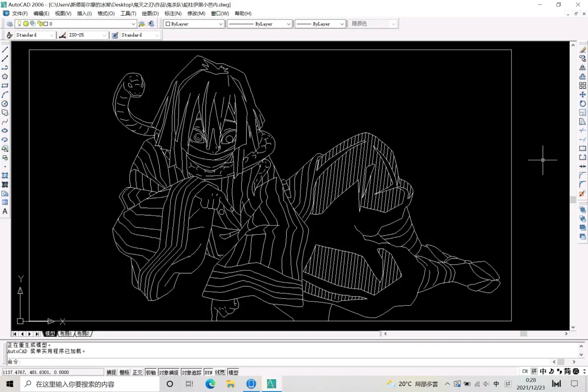
Task: Select the Trim modify tool
Action: (583, 130)
